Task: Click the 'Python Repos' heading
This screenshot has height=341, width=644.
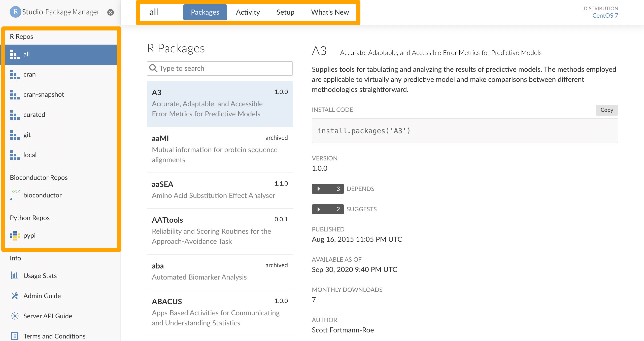Action: [x=30, y=218]
